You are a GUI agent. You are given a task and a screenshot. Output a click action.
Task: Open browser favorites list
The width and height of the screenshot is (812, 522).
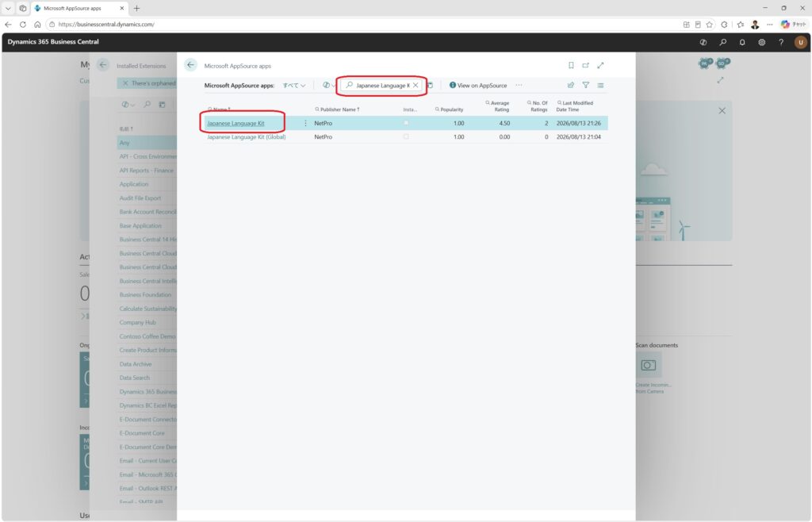741,25
